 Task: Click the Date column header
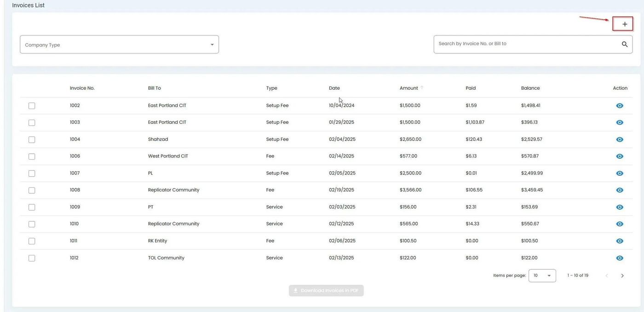coord(334,88)
